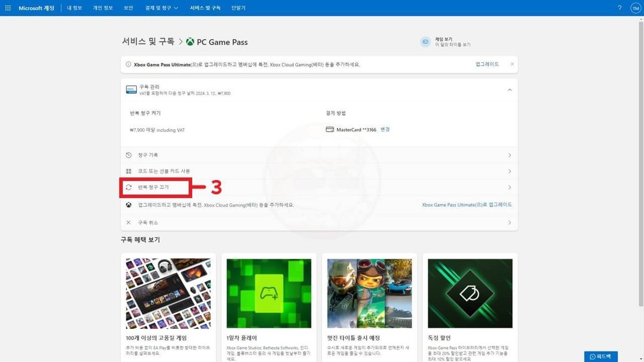Collapse the 구독 관리 section
The height and width of the screenshot is (362, 644).
pos(509,90)
